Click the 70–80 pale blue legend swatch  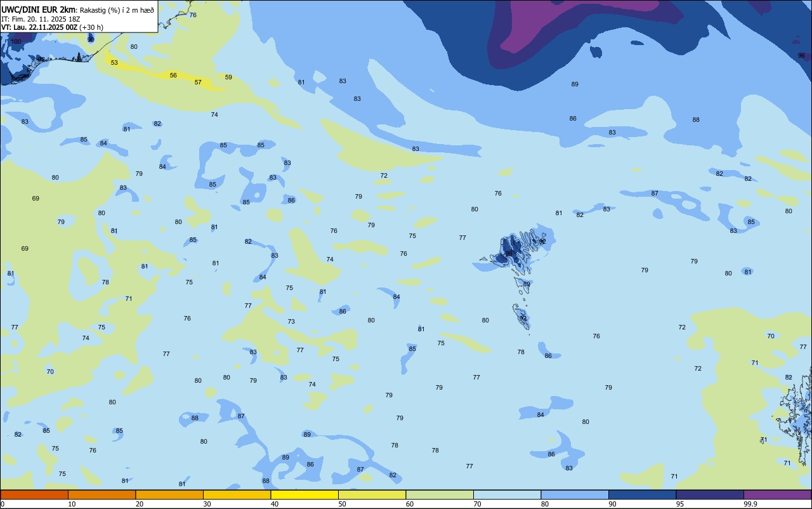tap(507, 494)
